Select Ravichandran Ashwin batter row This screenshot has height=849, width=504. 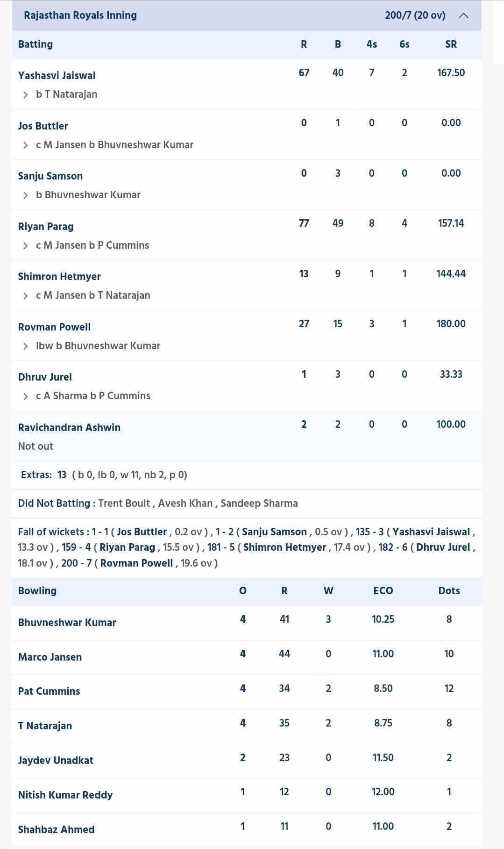(247, 436)
